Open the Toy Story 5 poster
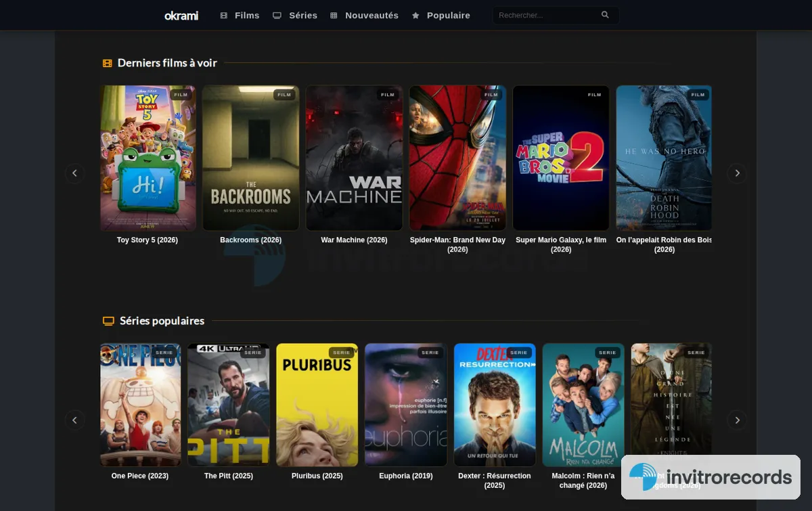812x511 pixels. pos(148,158)
